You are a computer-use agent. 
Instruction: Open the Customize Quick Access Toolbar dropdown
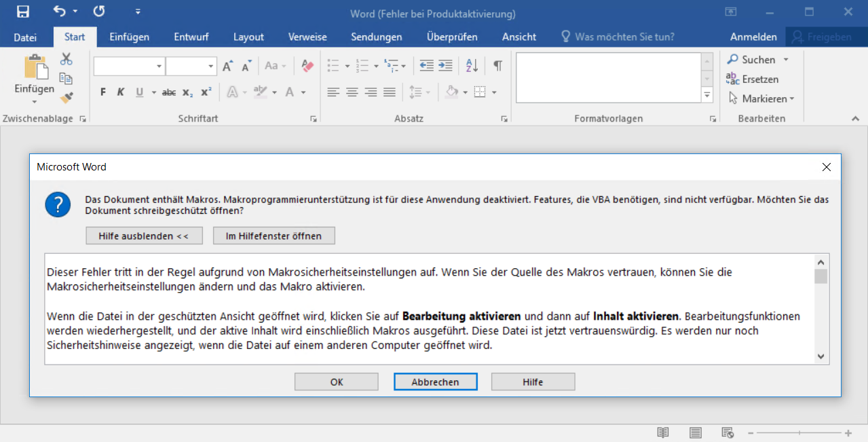coord(138,12)
